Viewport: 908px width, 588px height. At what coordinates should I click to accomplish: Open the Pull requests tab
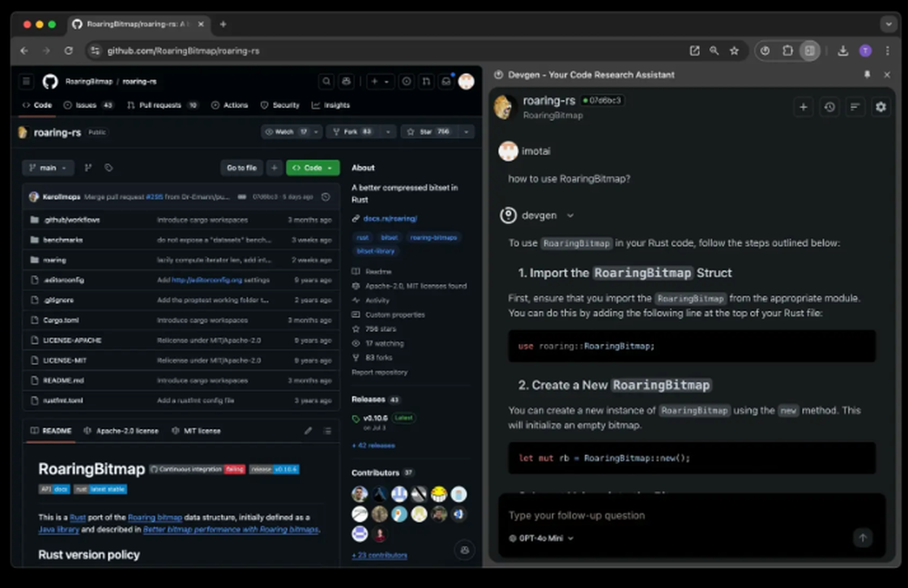click(163, 105)
